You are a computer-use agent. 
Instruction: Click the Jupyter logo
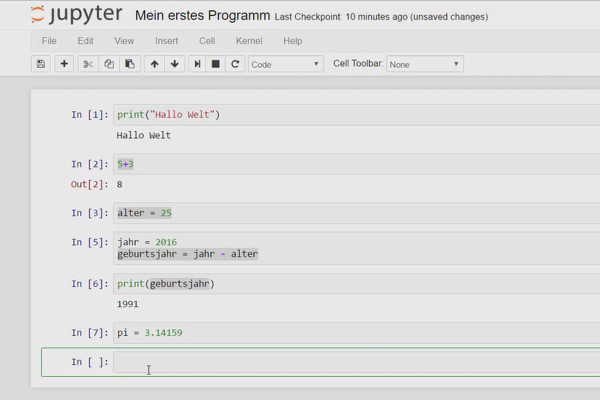76,14
